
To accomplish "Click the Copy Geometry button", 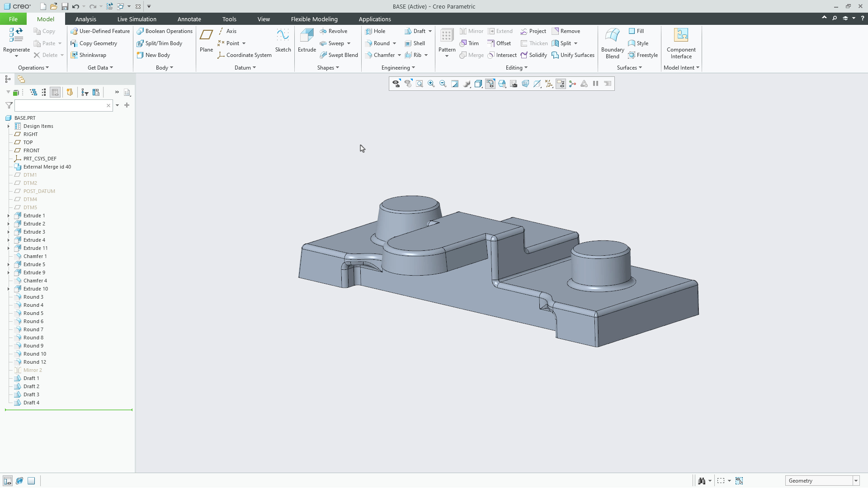I will click(94, 43).
